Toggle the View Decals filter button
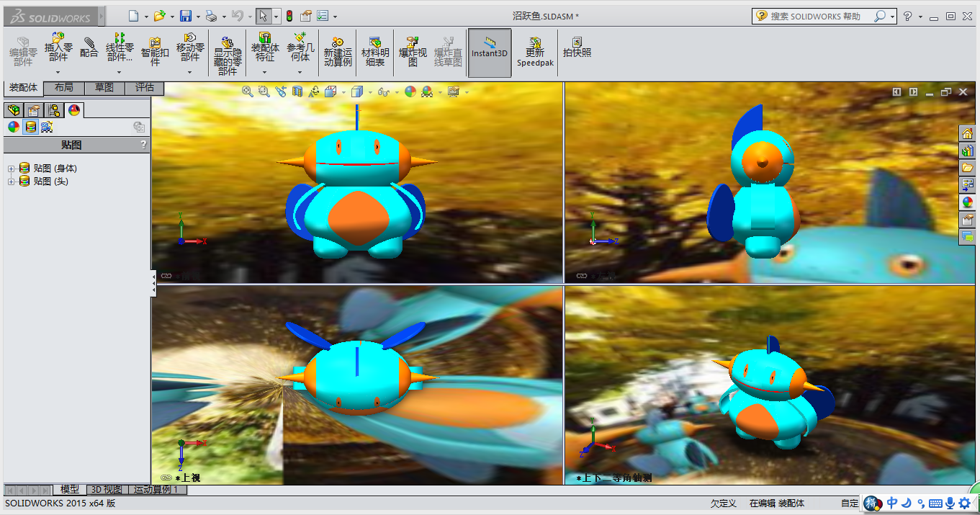Screen dimensions: 980x515 pos(30,127)
